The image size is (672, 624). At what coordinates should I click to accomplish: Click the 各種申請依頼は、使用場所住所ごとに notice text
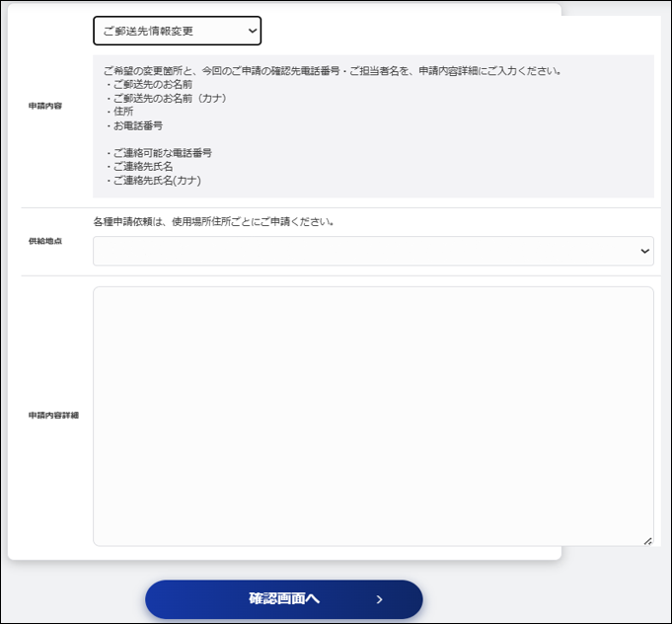pos(213,222)
